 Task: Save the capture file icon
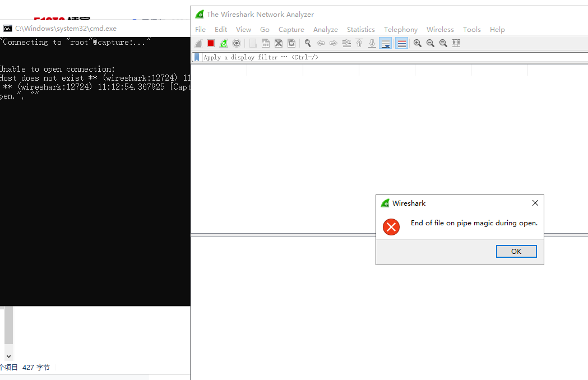[x=266, y=44]
